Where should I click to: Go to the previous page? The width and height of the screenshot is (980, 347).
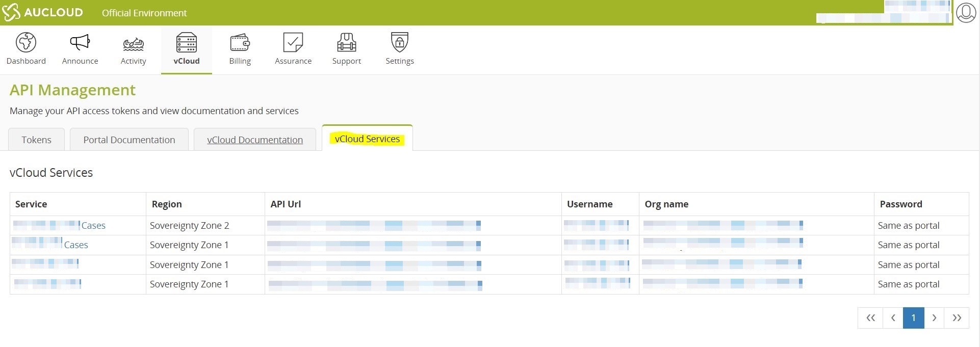point(893,318)
